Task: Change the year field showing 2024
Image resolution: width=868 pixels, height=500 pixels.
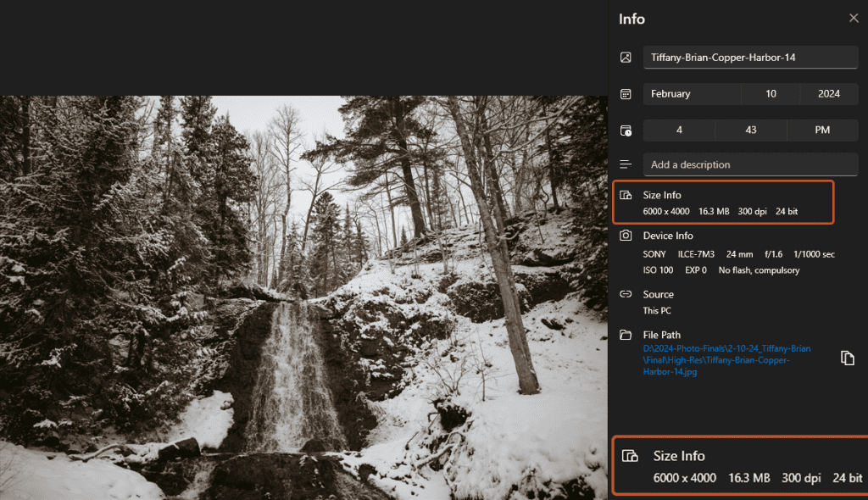Action: [x=829, y=94]
